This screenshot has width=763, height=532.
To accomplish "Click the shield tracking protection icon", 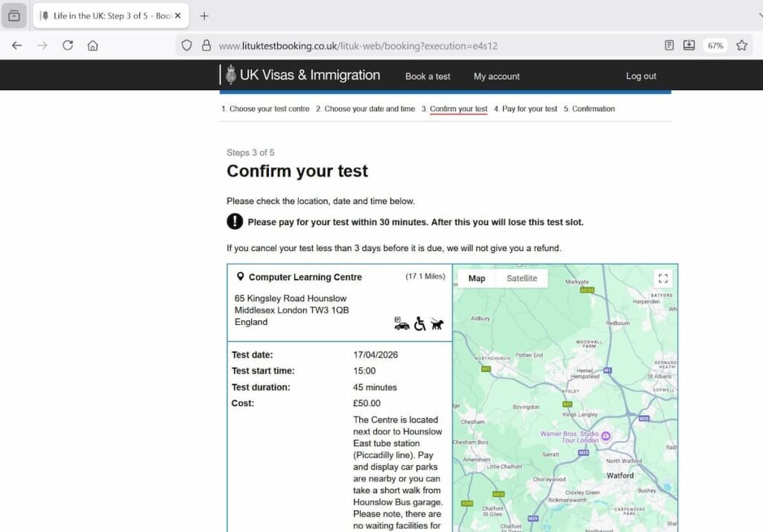I will point(187,45).
